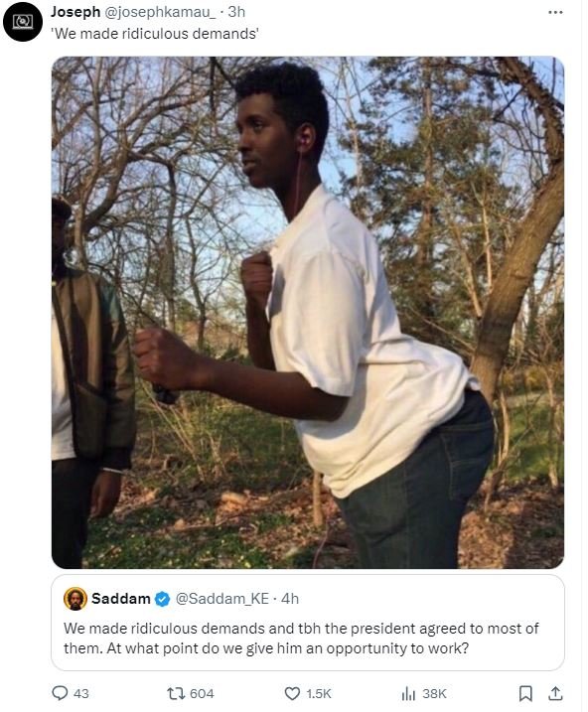Image resolution: width=588 pixels, height=712 pixels.
Task: Click Saddam's blue verified badge
Action: [x=162, y=599]
